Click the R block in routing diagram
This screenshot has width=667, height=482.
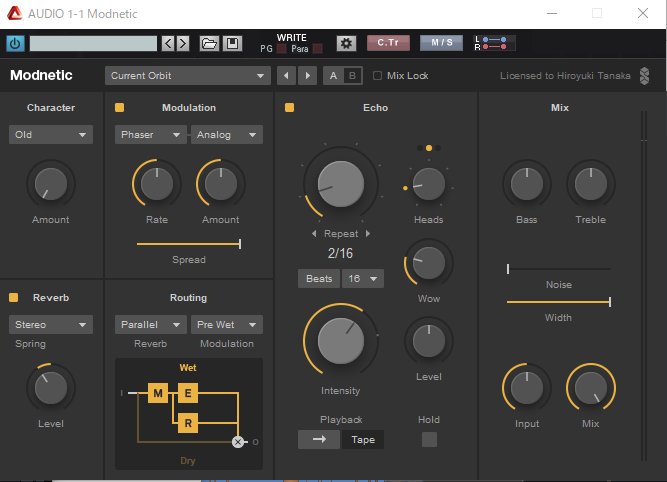[188, 423]
